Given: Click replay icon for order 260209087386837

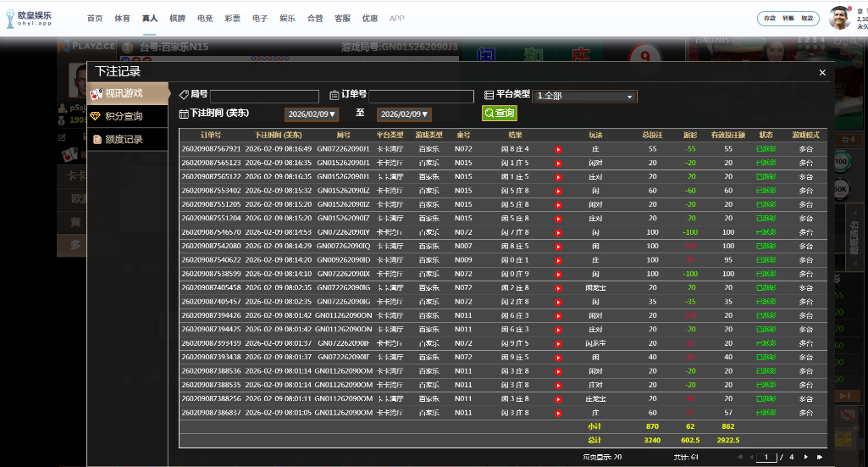Looking at the screenshot, I should click(558, 413).
